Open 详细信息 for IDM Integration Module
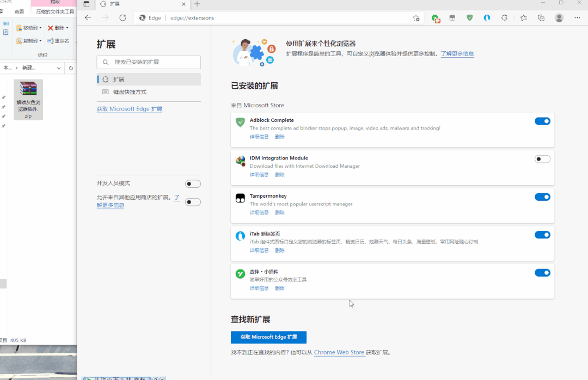The image size is (588, 380). point(259,174)
